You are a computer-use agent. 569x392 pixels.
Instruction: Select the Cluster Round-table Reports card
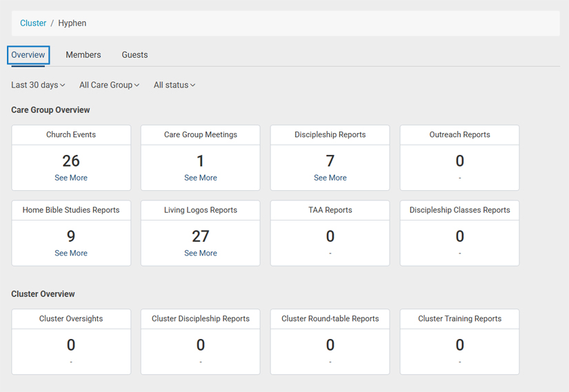pyautogui.click(x=330, y=342)
